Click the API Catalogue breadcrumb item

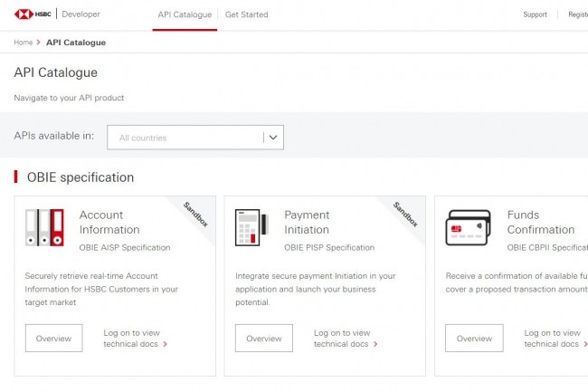click(x=76, y=43)
